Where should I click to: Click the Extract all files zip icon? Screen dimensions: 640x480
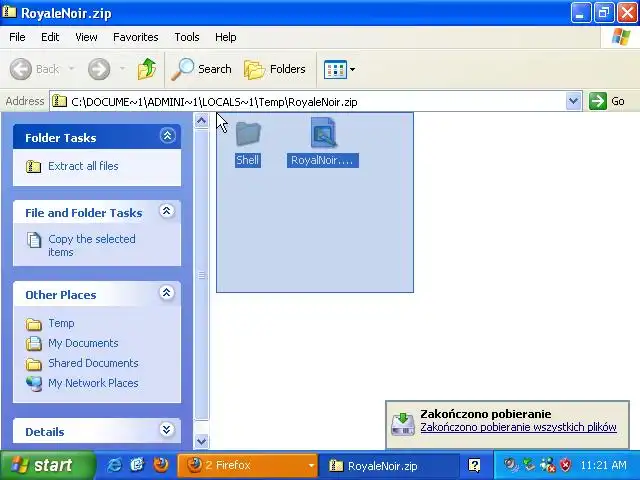[x=34, y=166]
